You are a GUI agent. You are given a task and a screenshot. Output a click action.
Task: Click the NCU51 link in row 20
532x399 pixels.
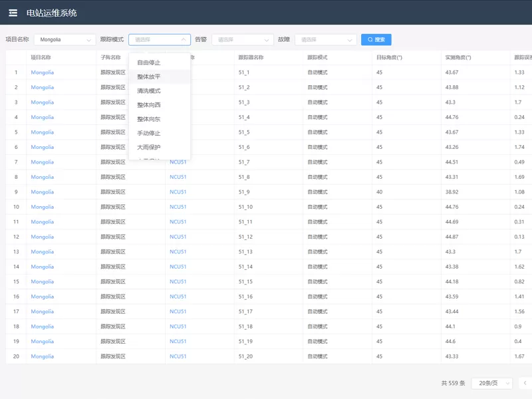(178, 356)
